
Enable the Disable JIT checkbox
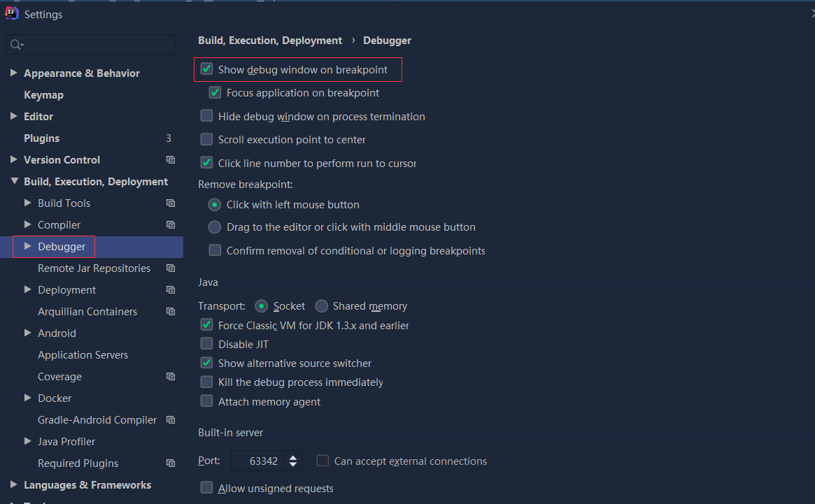tap(206, 344)
